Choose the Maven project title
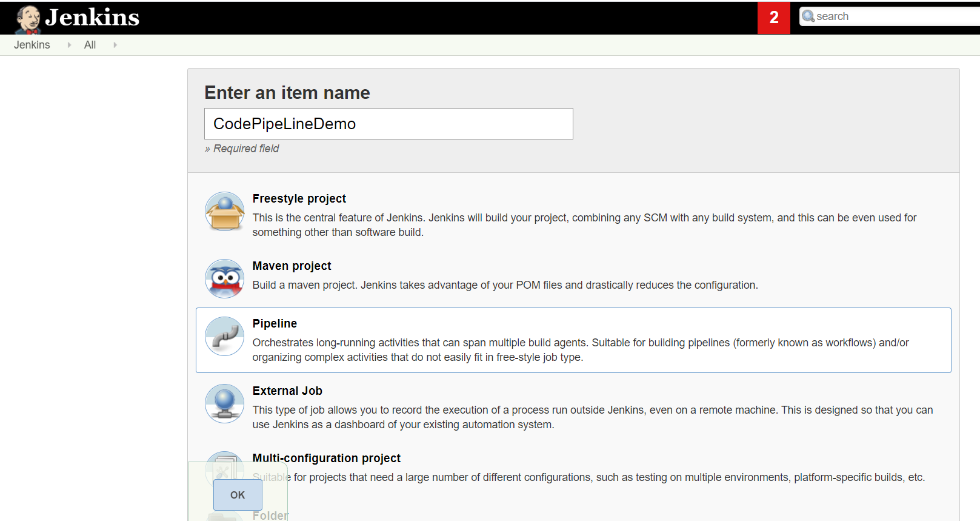This screenshot has width=980, height=521. (x=292, y=266)
